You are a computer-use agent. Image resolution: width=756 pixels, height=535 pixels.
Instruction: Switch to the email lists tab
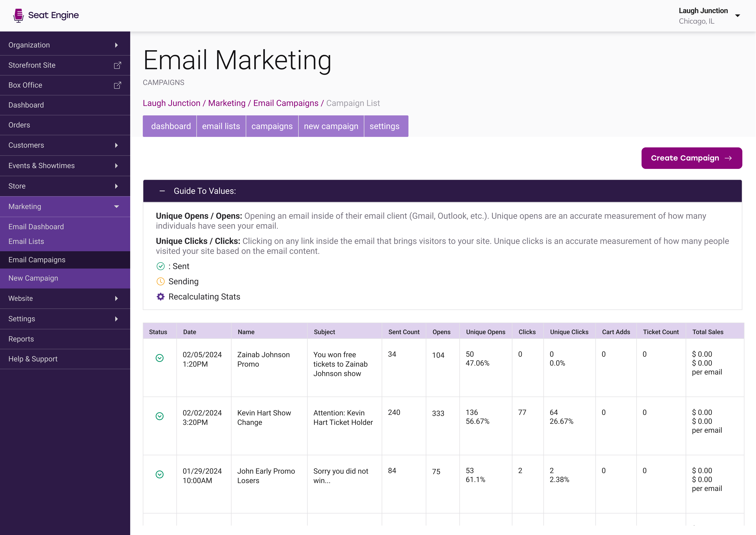pos(221,126)
